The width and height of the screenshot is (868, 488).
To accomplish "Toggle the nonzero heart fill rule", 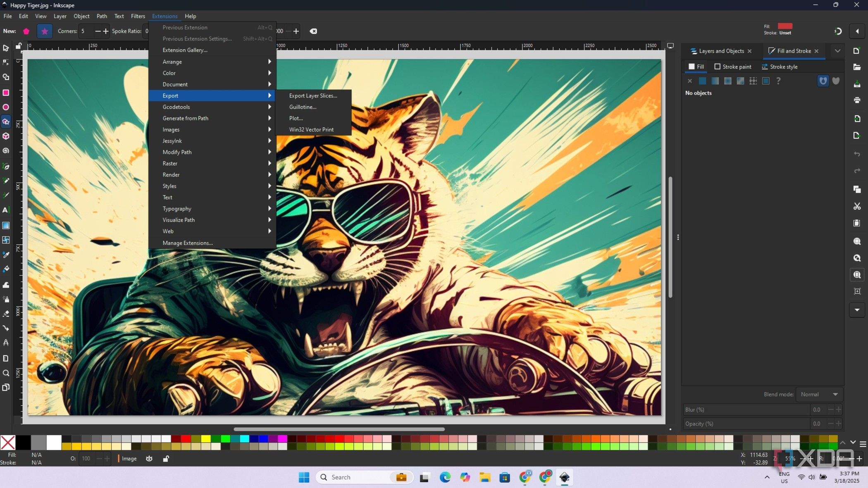I will click(x=836, y=81).
